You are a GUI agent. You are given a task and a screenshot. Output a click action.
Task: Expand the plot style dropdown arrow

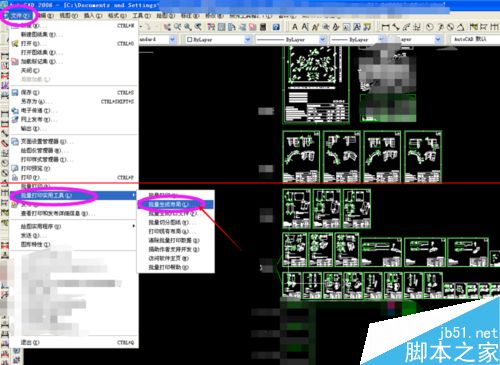[438, 39]
